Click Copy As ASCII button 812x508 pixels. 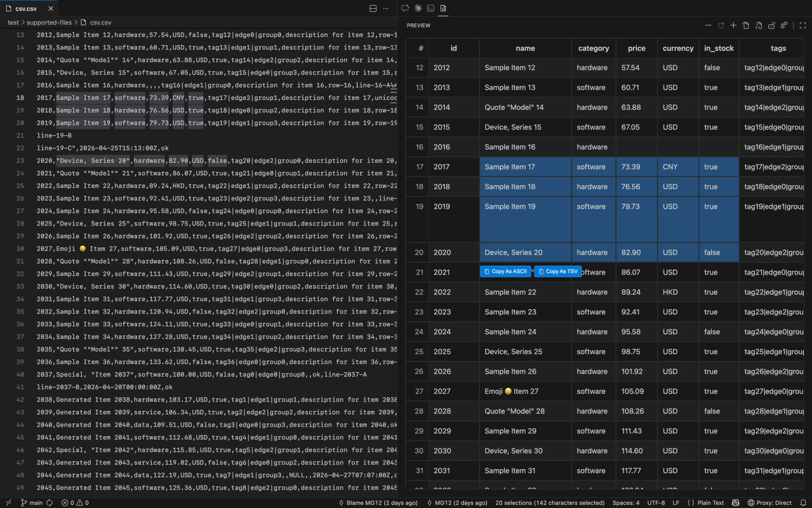[506, 271]
